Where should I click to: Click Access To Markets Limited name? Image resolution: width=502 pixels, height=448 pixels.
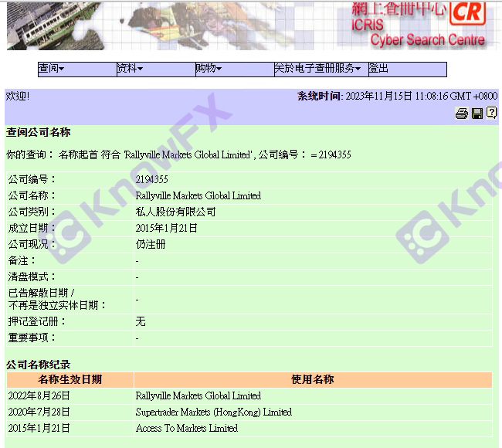pos(187,428)
